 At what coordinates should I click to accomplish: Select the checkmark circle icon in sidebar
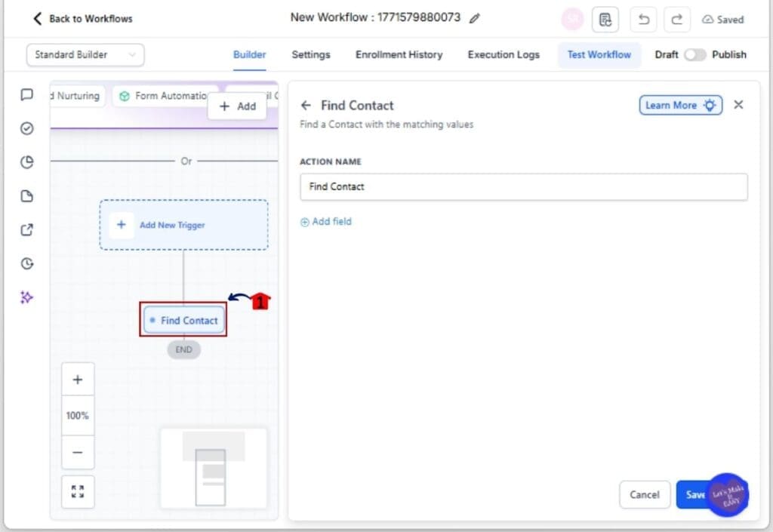(x=26, y=129)
